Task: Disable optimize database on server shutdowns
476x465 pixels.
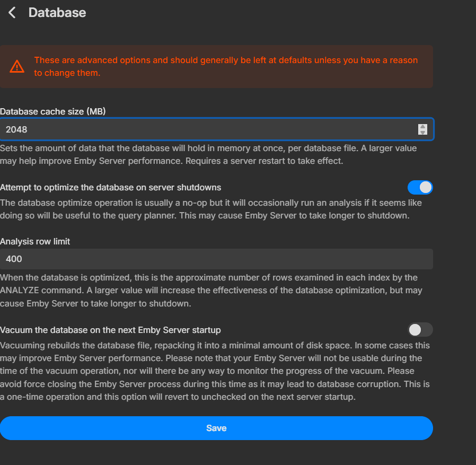Action: [420, 187]
